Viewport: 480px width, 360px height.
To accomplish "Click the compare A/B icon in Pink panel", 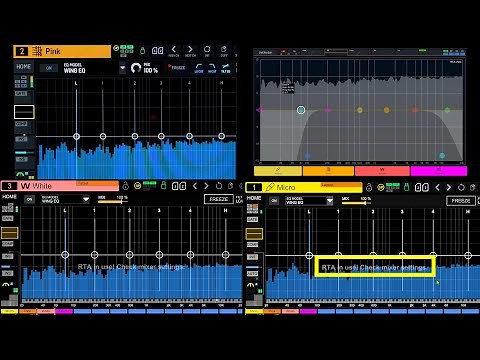I will [x=157, y=51].
